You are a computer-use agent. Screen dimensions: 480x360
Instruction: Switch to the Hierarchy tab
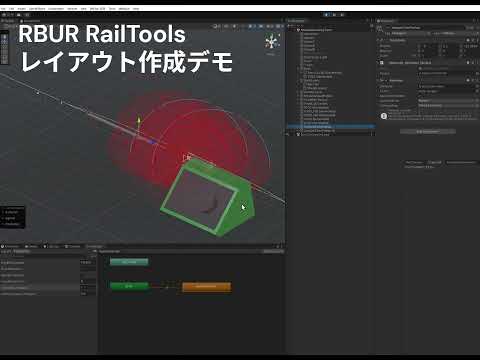[x=296, y=21]
